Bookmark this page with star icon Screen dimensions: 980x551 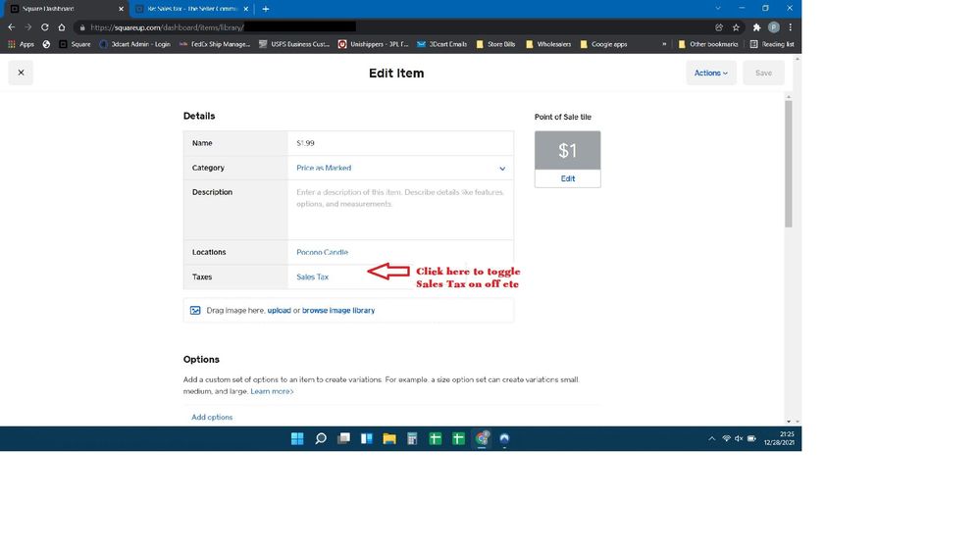coord(736,27)
